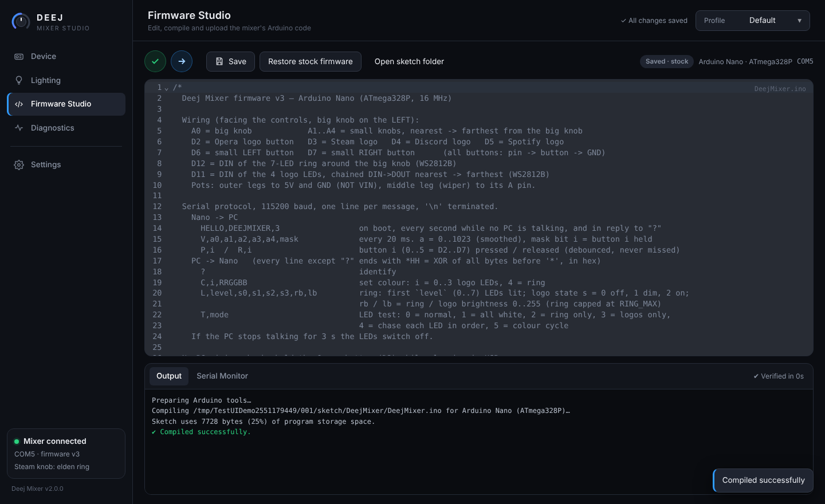This screenshot has height=504, width=825.
Task: Switch to the Serial Monitor tab
Action: (x=222, y=376)
